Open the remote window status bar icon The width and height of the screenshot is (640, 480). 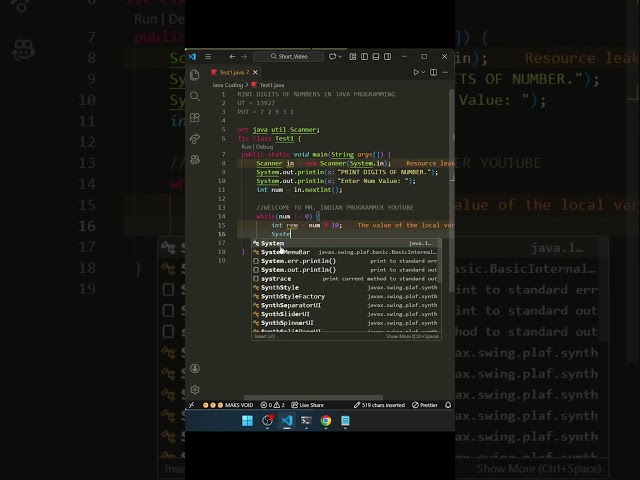191,405
